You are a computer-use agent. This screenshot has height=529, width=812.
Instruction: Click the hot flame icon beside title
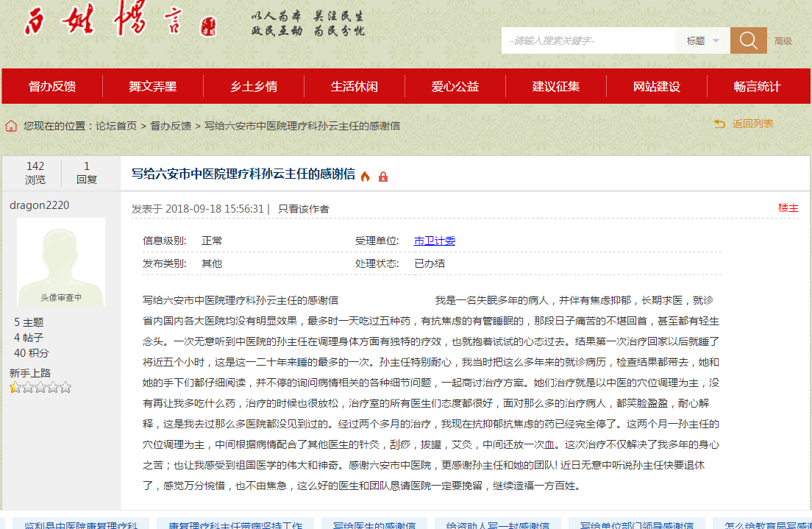tap(365, 176)
